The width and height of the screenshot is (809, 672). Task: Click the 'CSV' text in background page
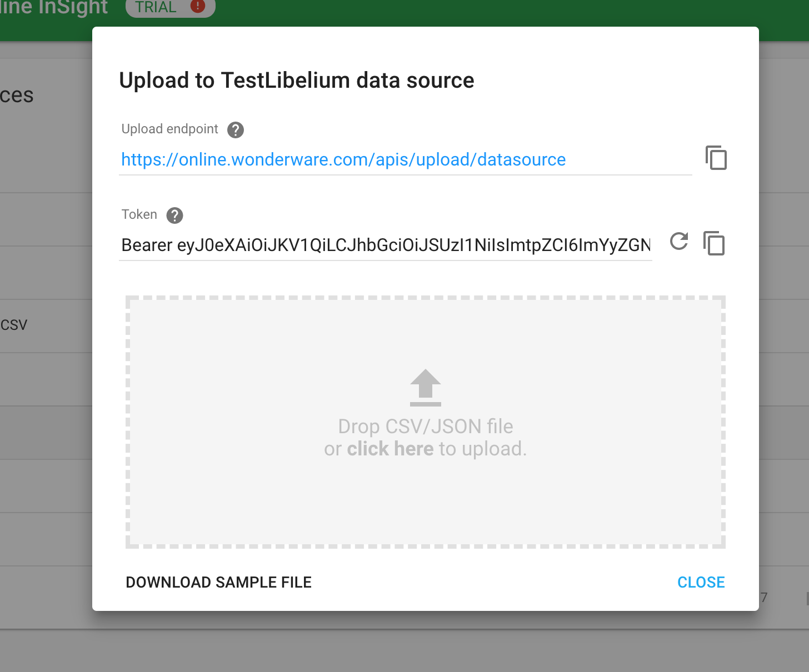pyautogui.click(x=14, y=325)
